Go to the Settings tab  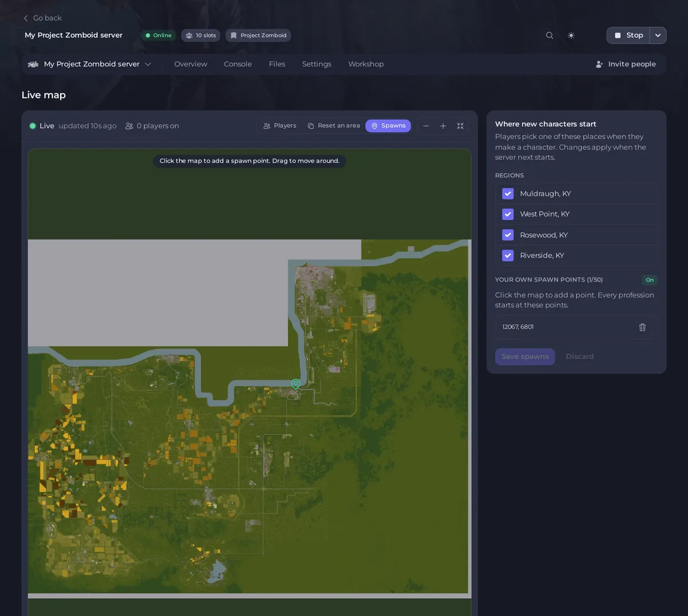tap(316, 64)
